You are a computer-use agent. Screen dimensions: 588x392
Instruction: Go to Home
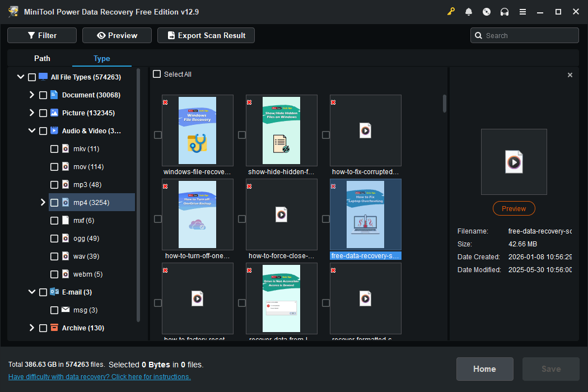484,368
